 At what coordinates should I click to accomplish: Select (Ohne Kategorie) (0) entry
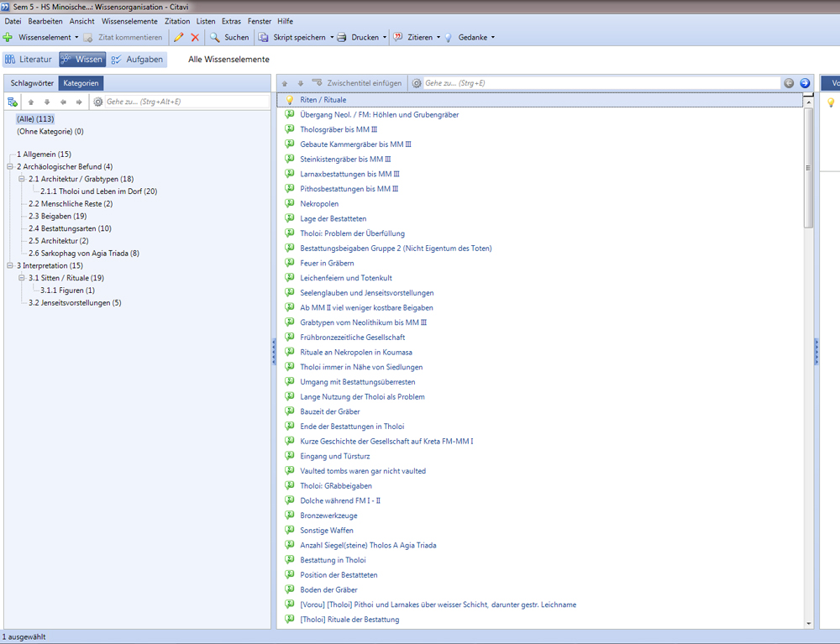pos(50,132)
